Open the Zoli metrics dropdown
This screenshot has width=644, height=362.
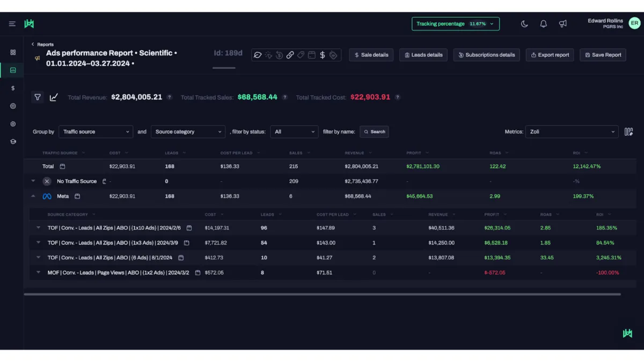(x=572, y=131)
